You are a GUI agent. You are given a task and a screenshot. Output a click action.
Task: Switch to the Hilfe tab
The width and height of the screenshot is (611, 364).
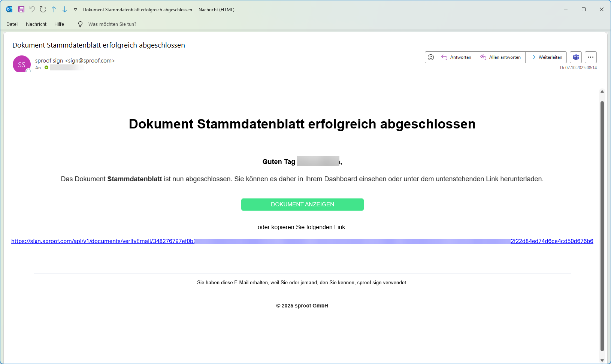tap(59, 24)
